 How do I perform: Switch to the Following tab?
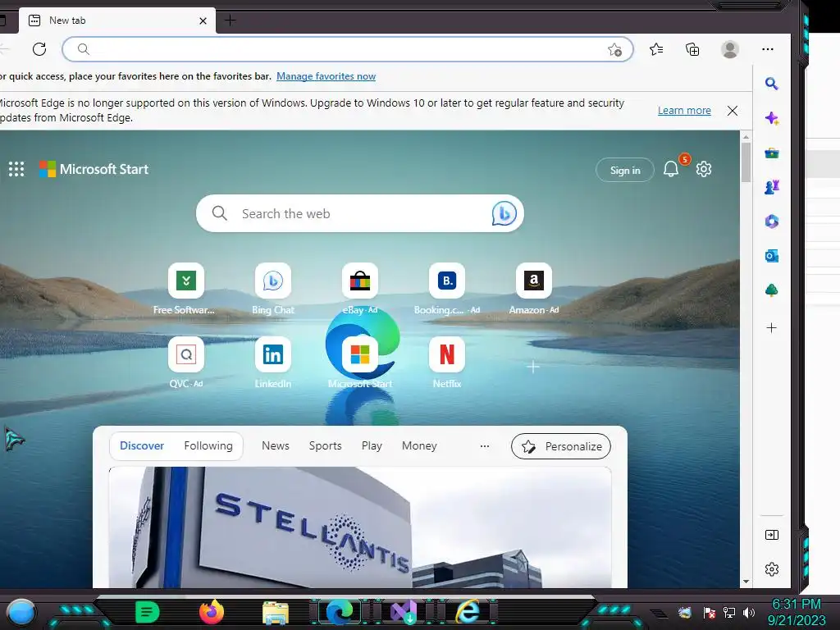tap(208, 445)
